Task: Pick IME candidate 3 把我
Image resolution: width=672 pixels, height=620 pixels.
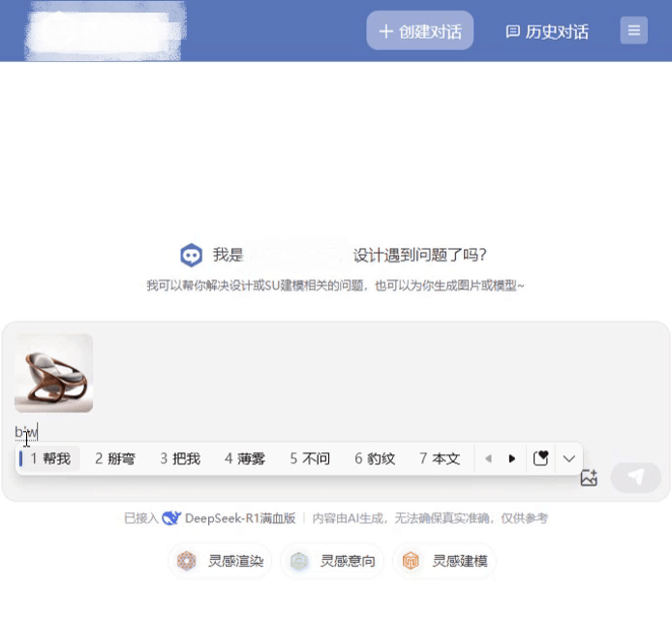Action: (x=179, y=458)
